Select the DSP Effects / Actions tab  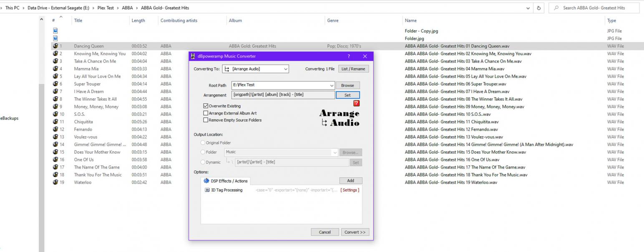point(226,181)
